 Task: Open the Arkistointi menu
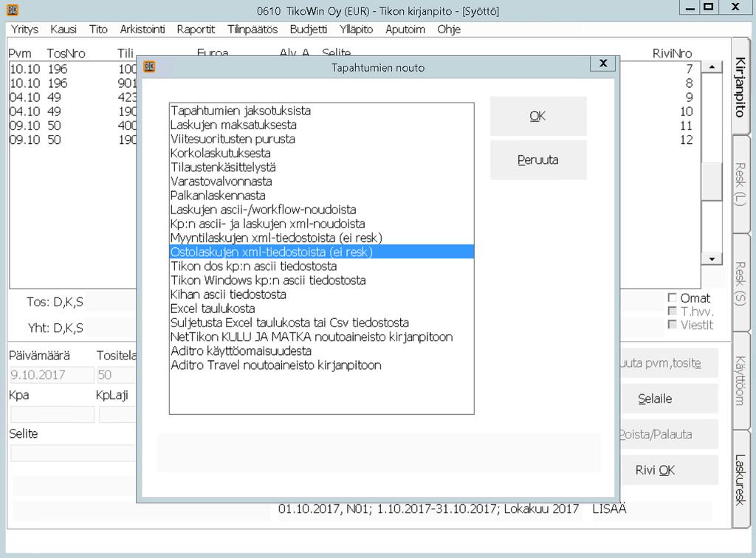[x=142, y=30]
